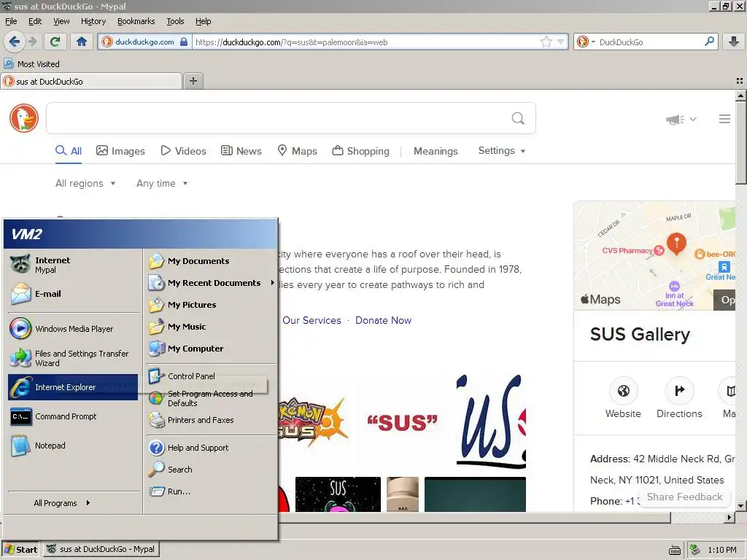
Task: Open the home page via house icon
Action: [x=82, y=42]
